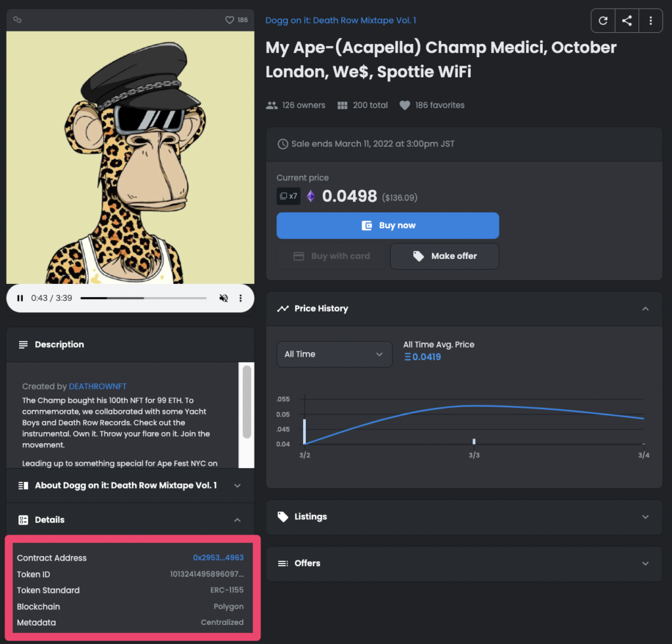This screenshot has height=644, width=672.
Task: Open DEATHROWNFT creator profile link
Action: (98, 386)
